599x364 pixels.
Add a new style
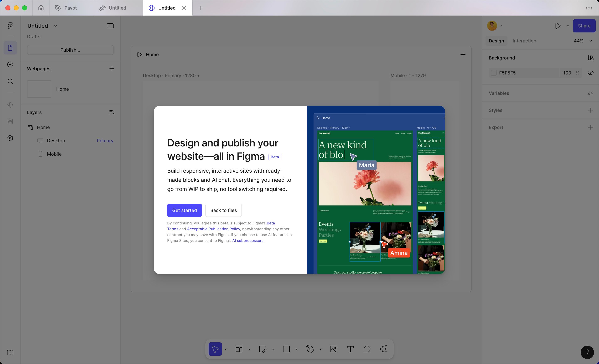[x=591, y=110]
